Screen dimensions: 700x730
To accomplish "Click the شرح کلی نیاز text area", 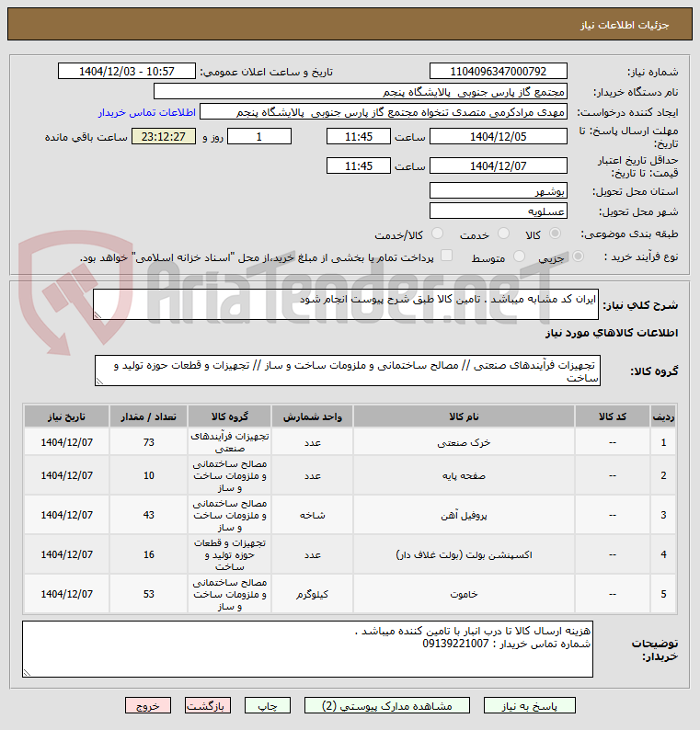I will [x=346, y=304].
